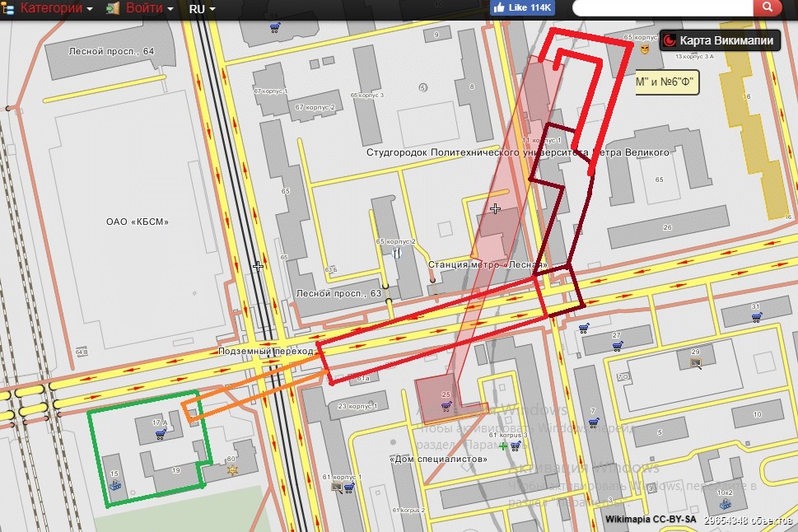Viewport: 798px width, 532px height.
Task: Click the Подземный переход map label
Action: tap(265, 351)
